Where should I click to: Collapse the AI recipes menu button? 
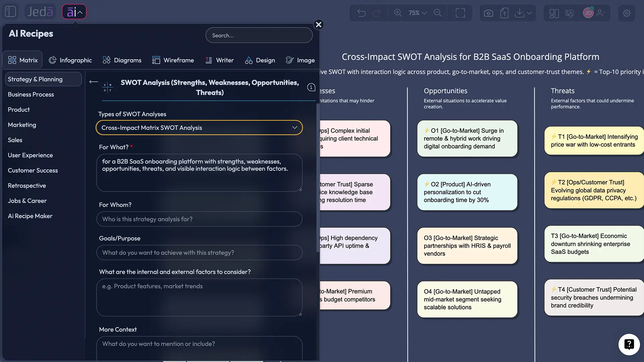pos(74,12)
